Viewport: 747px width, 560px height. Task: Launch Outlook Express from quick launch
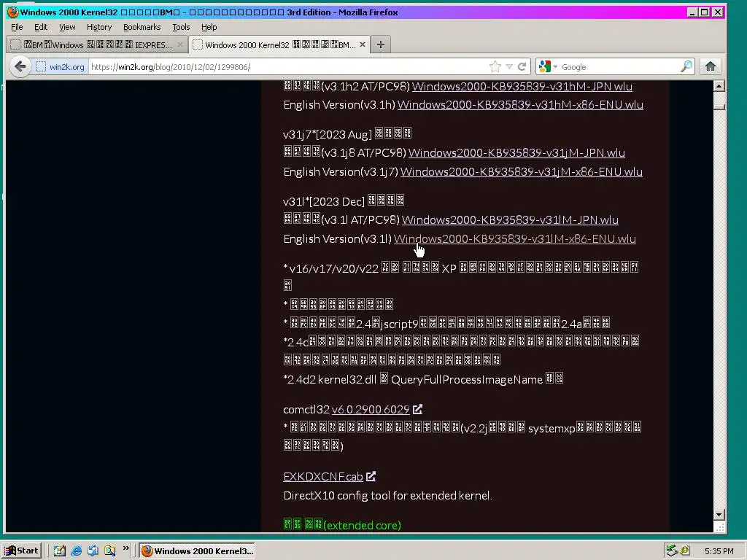[93, 551]
